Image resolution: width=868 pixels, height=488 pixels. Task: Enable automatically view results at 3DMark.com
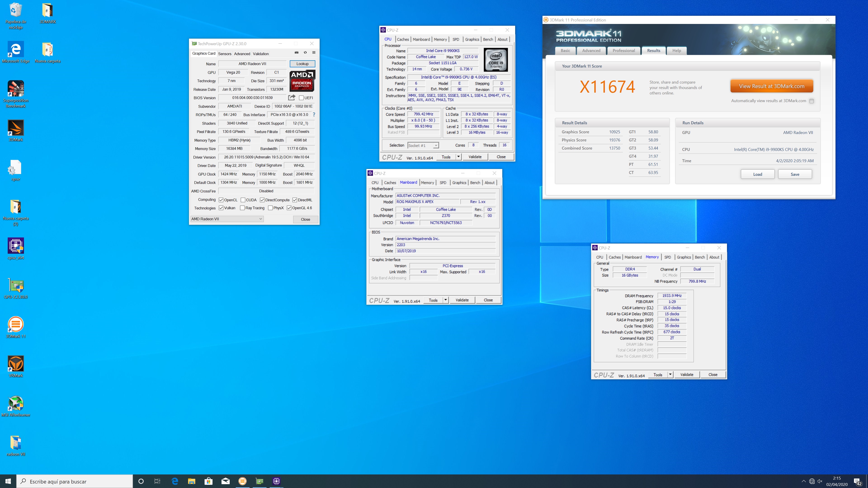pos(812,101)
